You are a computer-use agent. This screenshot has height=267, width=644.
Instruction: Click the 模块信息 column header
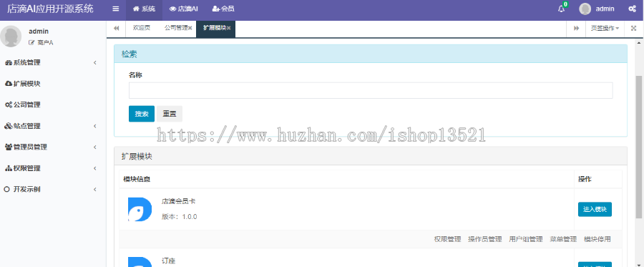tap(137, 179)
